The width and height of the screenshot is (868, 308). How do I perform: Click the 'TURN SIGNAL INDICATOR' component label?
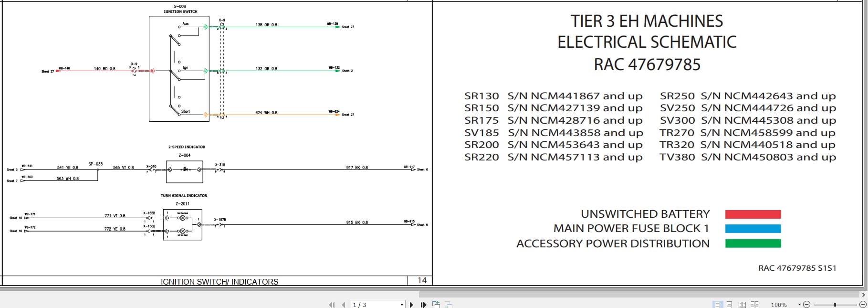(x=184, y=196)
